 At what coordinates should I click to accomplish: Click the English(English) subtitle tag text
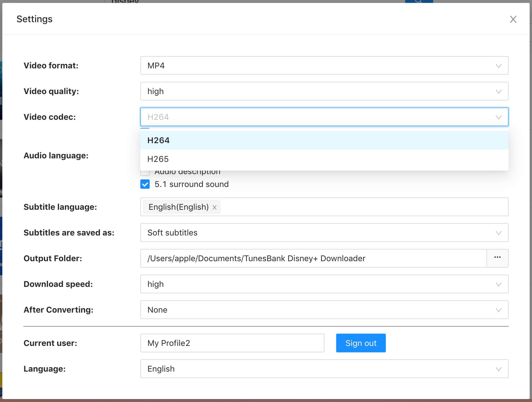pyautogui.click(x=179, y=207)
